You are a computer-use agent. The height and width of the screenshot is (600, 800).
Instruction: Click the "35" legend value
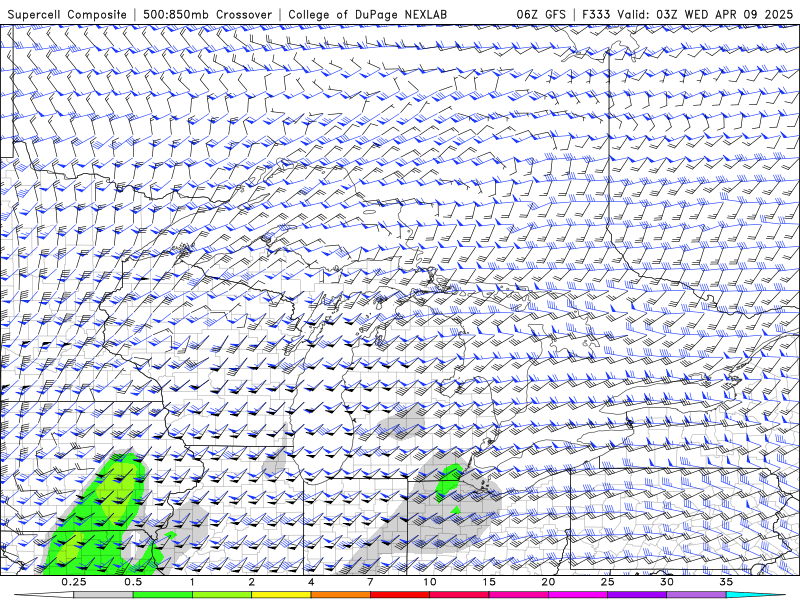tap(726, 582)
